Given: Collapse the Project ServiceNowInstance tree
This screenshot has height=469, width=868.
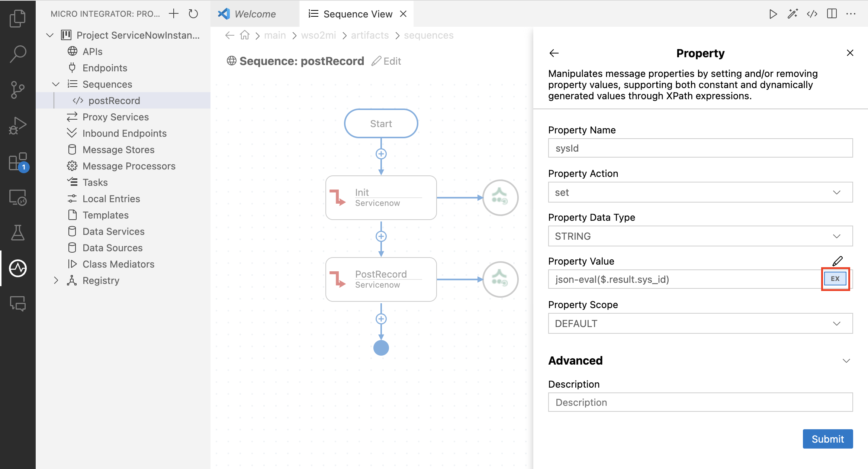Looking at the screenshot, I should [50, 35].
